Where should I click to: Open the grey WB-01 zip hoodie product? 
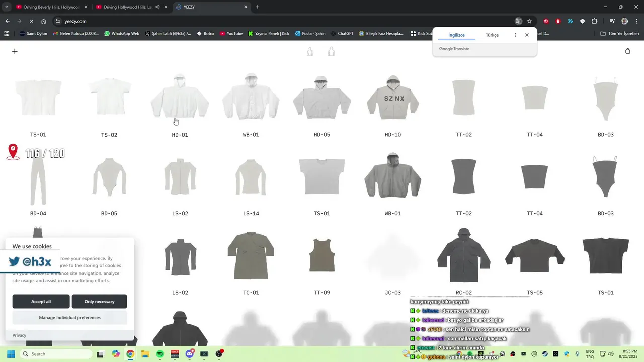[x=393, y=176]
